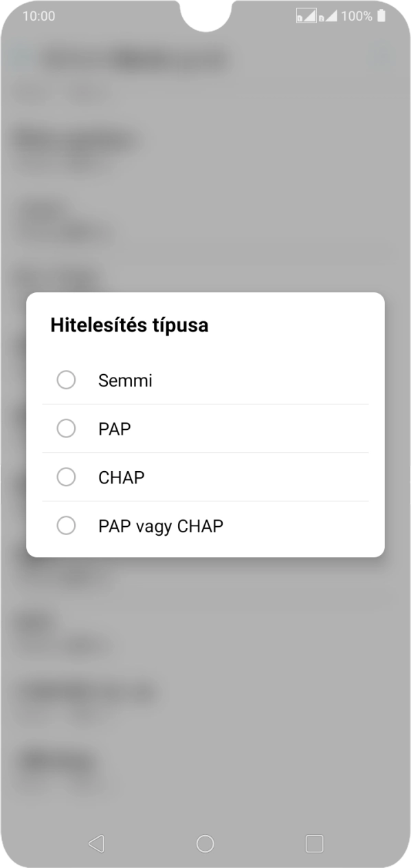Tap the PAP vagy CHAP option label

click(160, 525)
